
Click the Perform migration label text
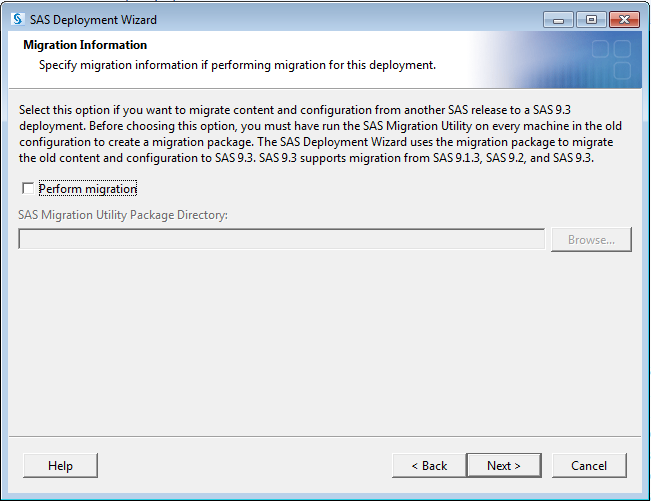[x=87, y=189]
